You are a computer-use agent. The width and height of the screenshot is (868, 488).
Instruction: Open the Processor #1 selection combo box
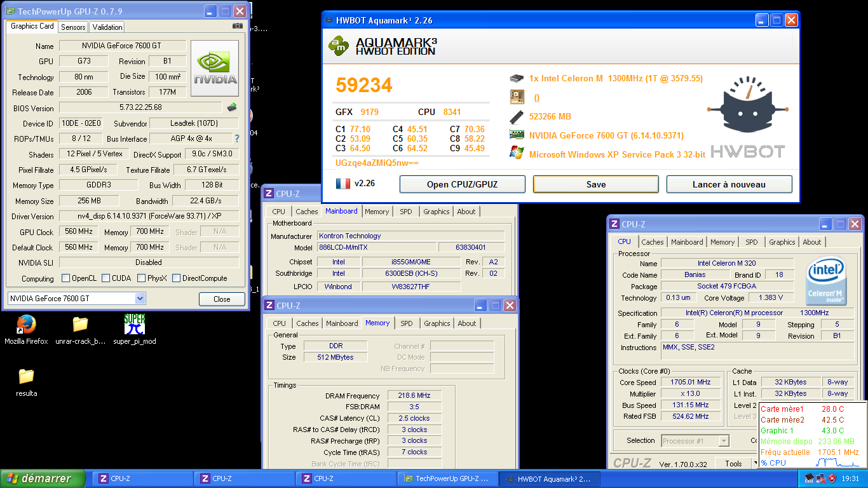(x=695, y=440)
